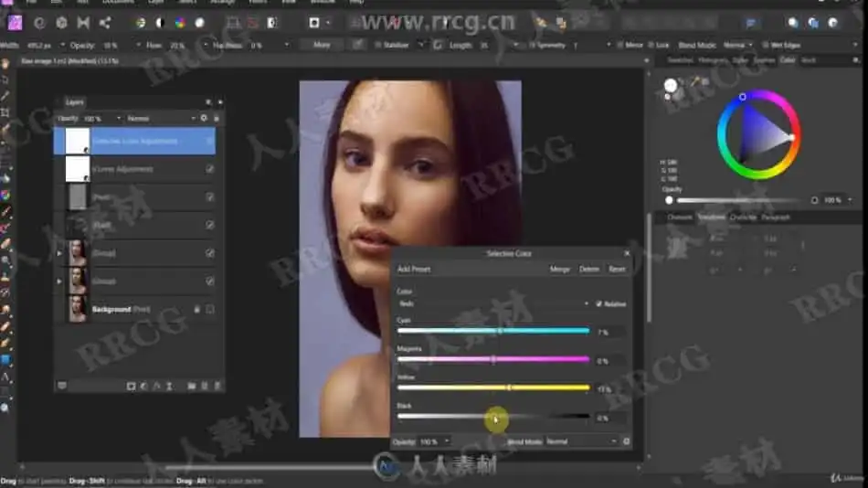
Task: Select the View hand tool
Action: [x=5, y=64]
